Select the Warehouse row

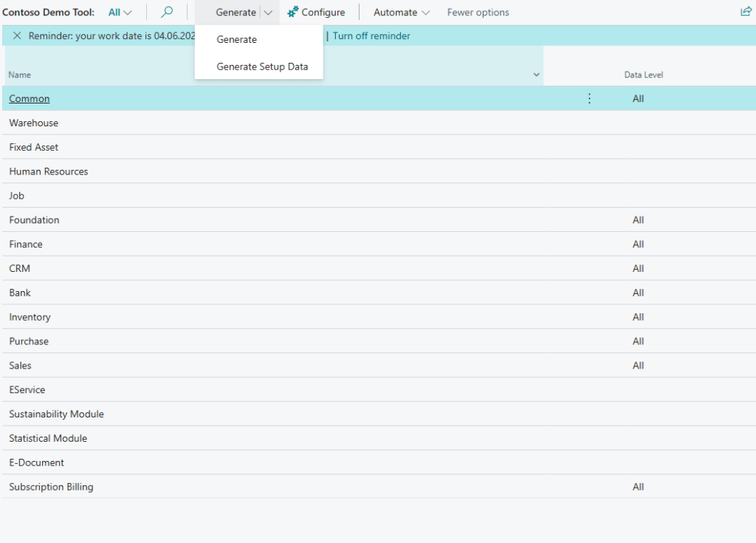click(x=34, y=123)
